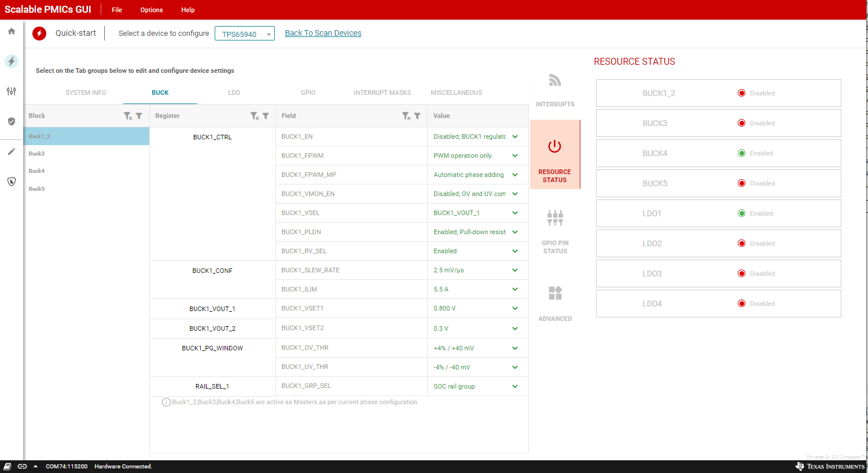Expand the BUCK1_ILIM value dropdown
Screen dimensions: 868x473
tap(515, 290)
